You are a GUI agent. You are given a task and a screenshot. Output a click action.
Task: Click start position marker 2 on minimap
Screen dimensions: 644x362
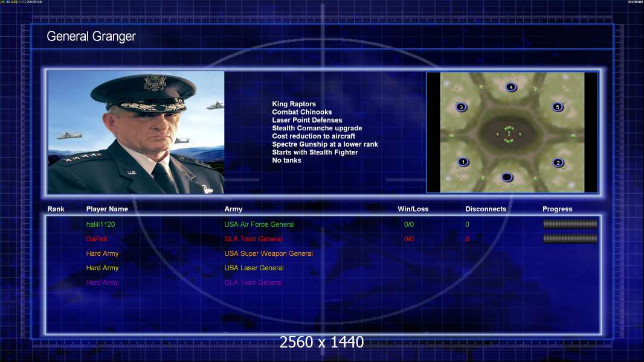[558, 163]
